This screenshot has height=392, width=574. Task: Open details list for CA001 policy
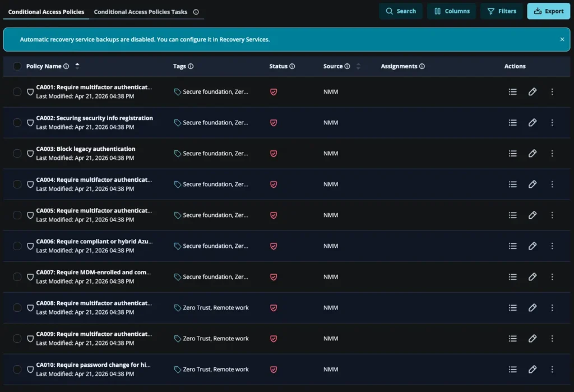(x=512, y=91)
